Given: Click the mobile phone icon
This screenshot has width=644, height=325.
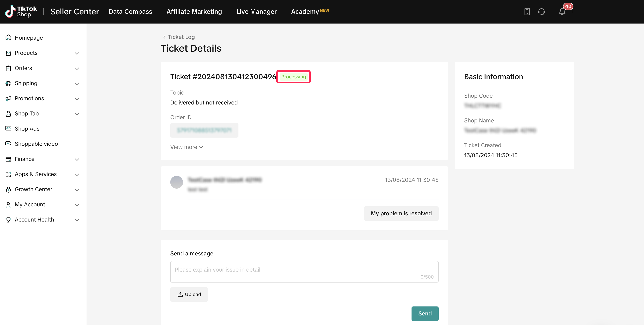Looking at the screenshot, I should [527, 12].
